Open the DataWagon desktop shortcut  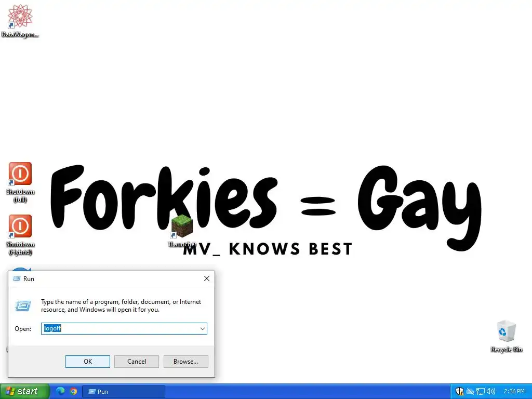pyautogui.click(x=20, y=20)
